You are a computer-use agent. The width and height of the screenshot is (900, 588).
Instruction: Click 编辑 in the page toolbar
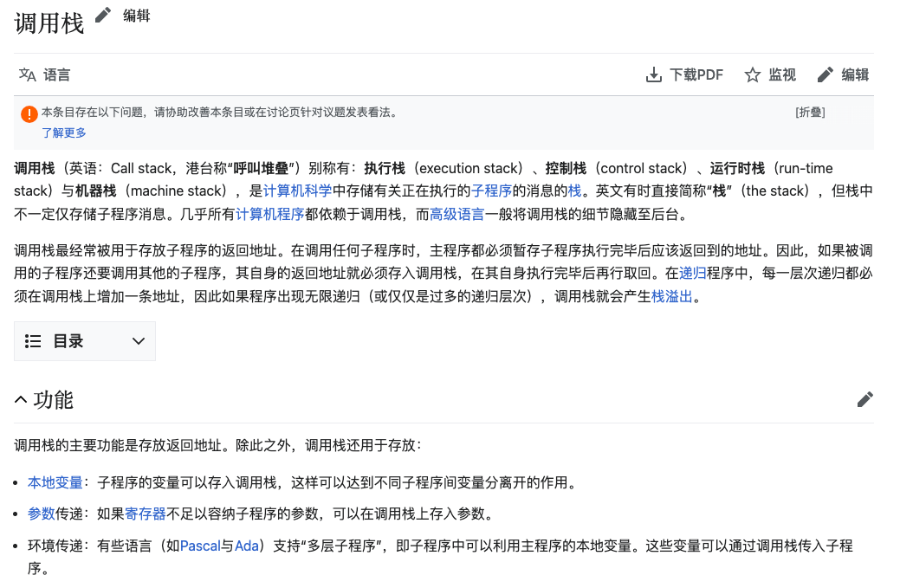[x=855, y=74]
